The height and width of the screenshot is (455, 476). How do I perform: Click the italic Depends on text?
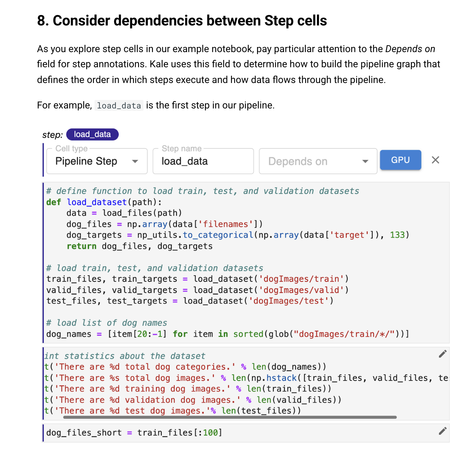tap(410, 49)
